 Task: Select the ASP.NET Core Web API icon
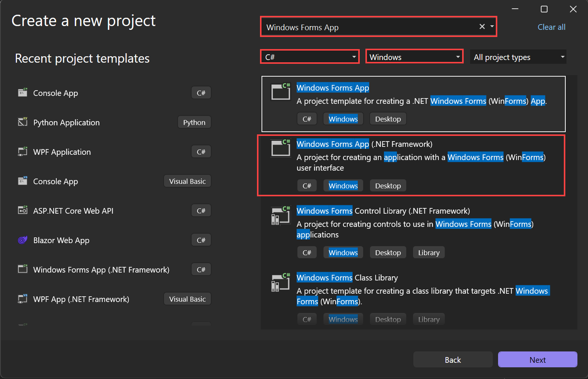22,210
